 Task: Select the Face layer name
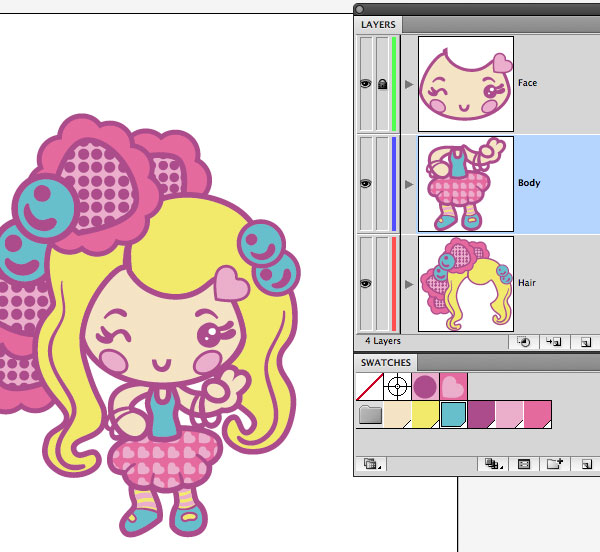click(527, 83)
